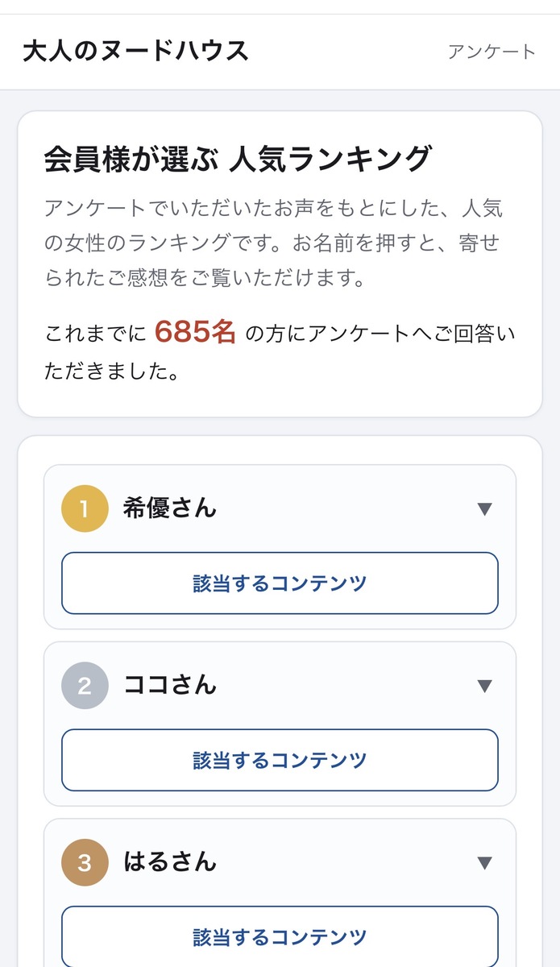Viewport: 560px width, 967px height.
Task: Click the 685名 respondent count
Action: point(195,331)
